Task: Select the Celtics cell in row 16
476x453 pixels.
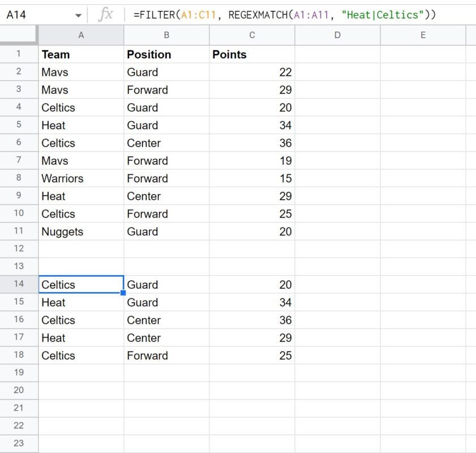Action: [81, 320]
